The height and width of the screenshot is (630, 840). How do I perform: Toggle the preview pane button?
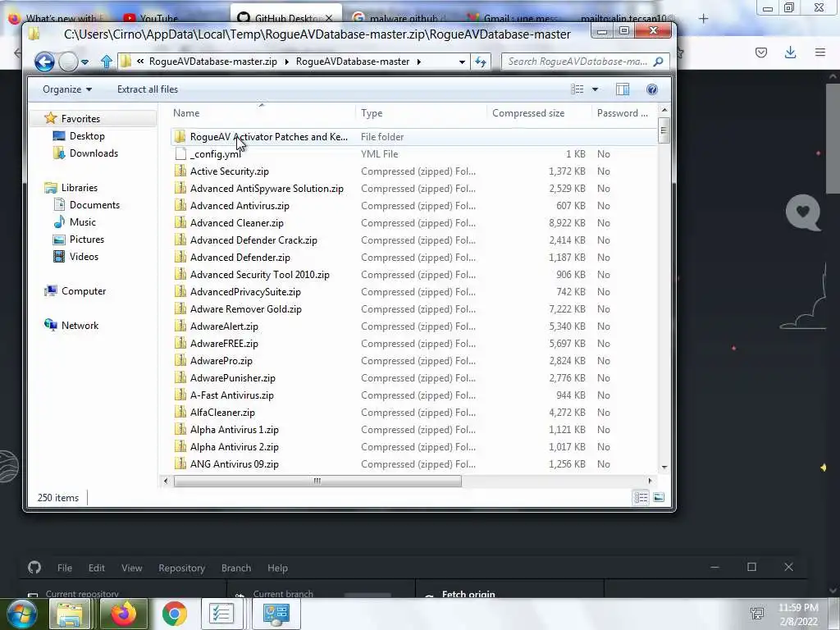[x=623, y=89]
